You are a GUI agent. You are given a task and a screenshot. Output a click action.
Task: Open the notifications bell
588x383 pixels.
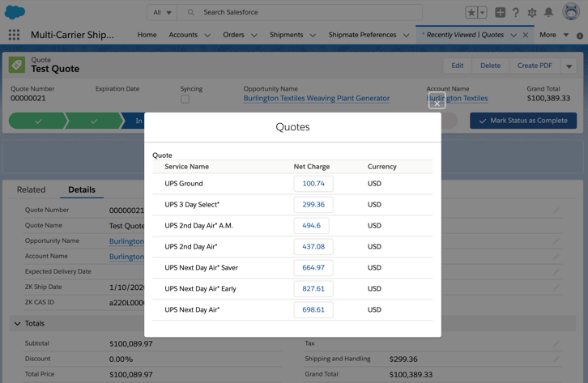point(548,12)
